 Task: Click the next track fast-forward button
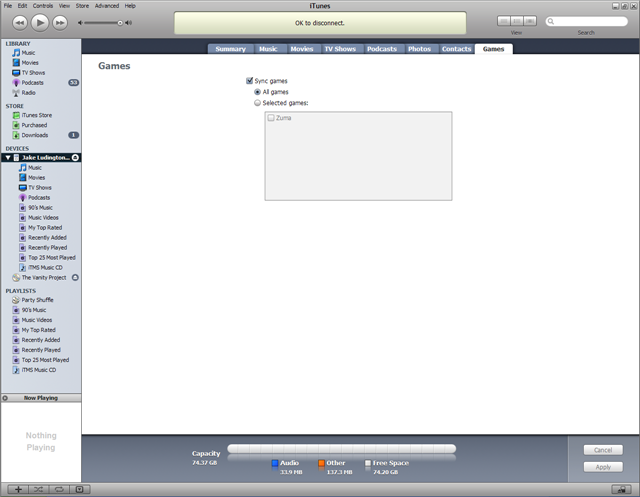point(60,23)
